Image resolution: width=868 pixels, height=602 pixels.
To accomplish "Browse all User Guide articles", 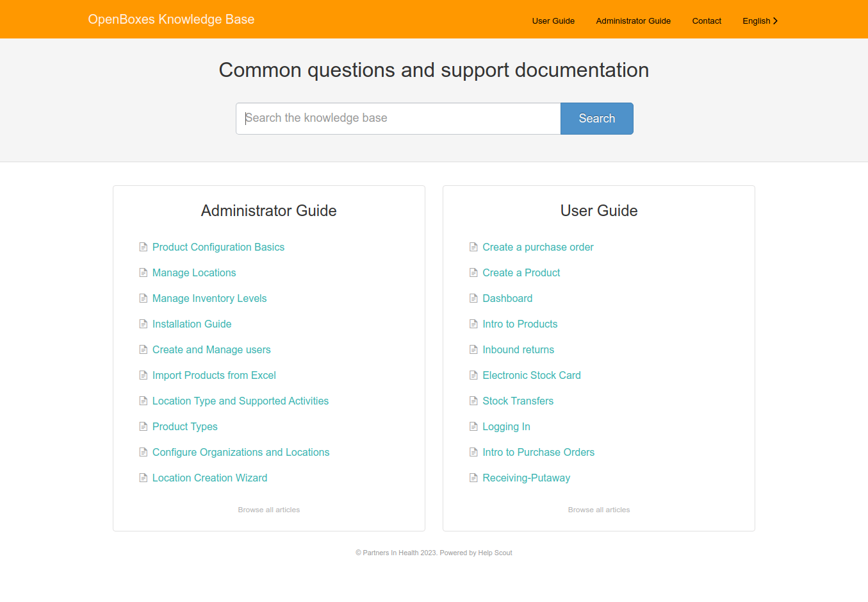I will point(599,510).
